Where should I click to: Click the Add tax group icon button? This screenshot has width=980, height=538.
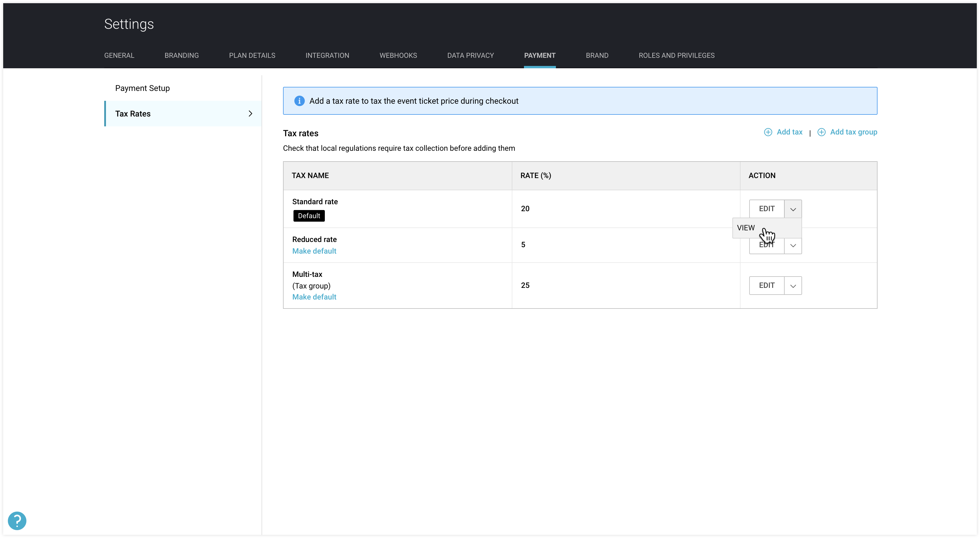(x=822, y=132)
